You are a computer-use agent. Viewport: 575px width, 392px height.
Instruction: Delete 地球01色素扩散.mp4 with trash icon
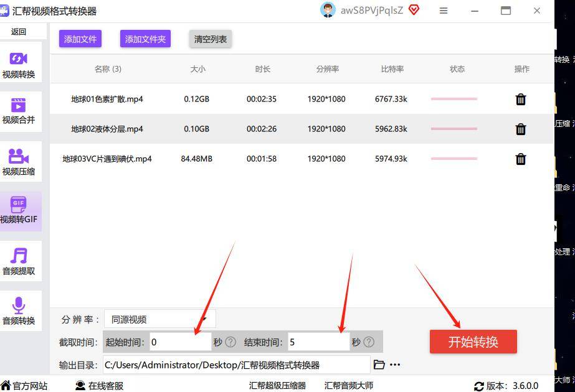520,99
